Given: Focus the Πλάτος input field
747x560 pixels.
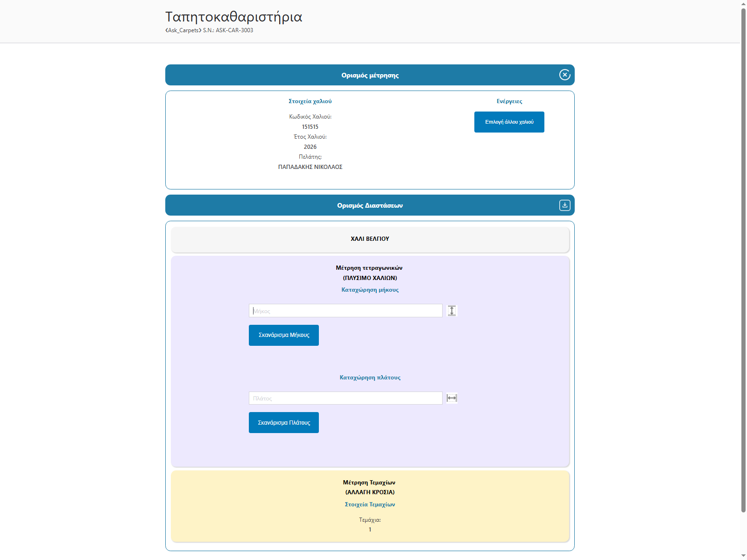Looking at the screenshot, I should (x=345, y=398).
